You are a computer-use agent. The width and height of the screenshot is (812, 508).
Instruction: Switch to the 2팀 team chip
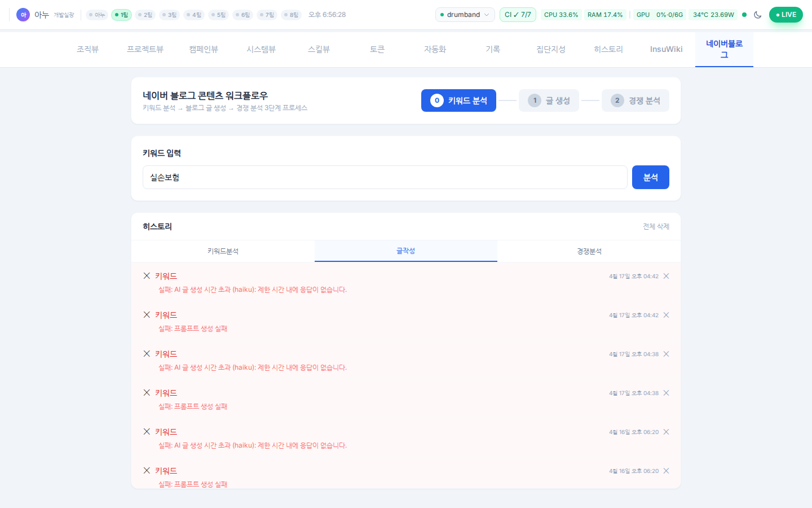[x=145, y=15]
